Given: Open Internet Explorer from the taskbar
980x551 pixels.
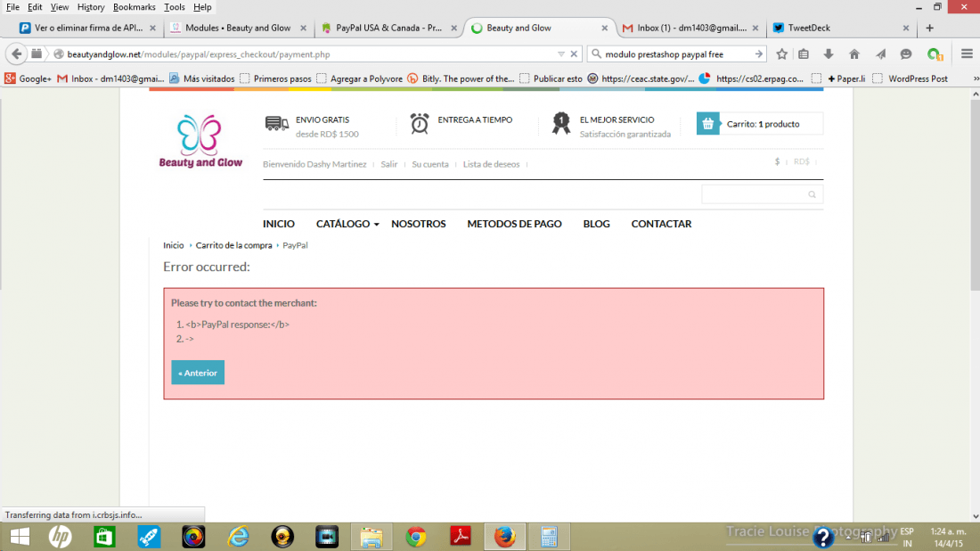Looking at the screenshot, I should (x=238, y=537).
